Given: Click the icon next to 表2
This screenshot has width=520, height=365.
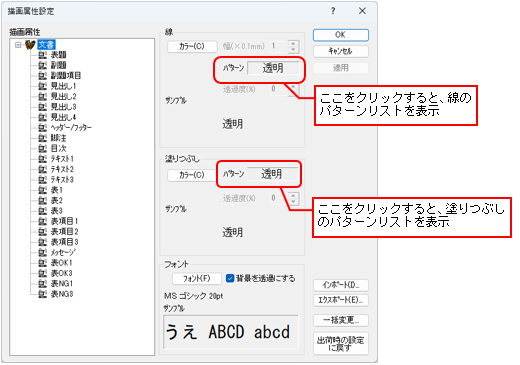Looking at the screenshot, I should 42,200.
